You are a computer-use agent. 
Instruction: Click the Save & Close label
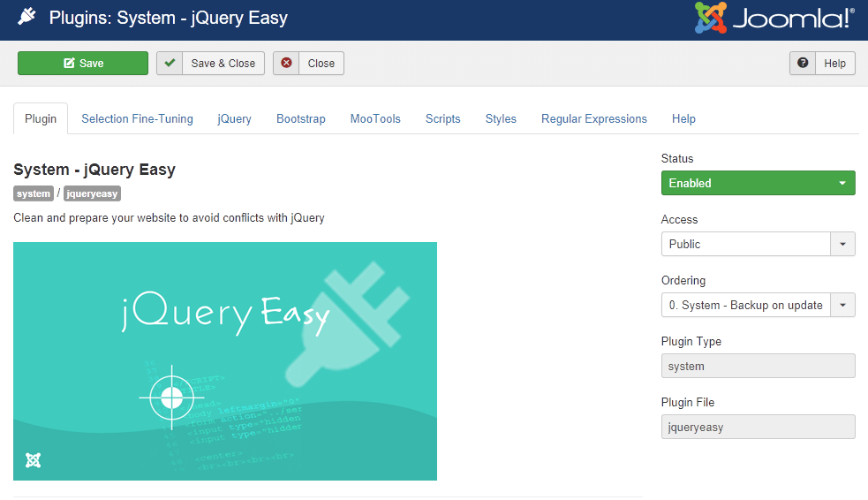coord(223,63)
